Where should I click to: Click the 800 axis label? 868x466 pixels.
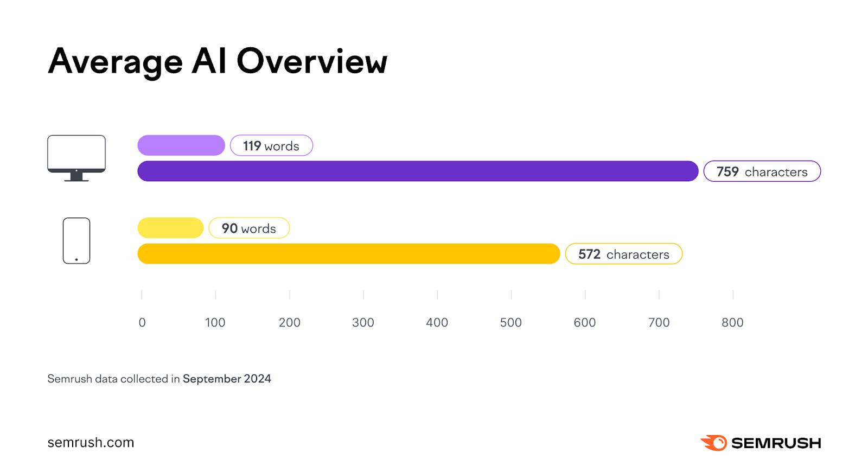732,323
